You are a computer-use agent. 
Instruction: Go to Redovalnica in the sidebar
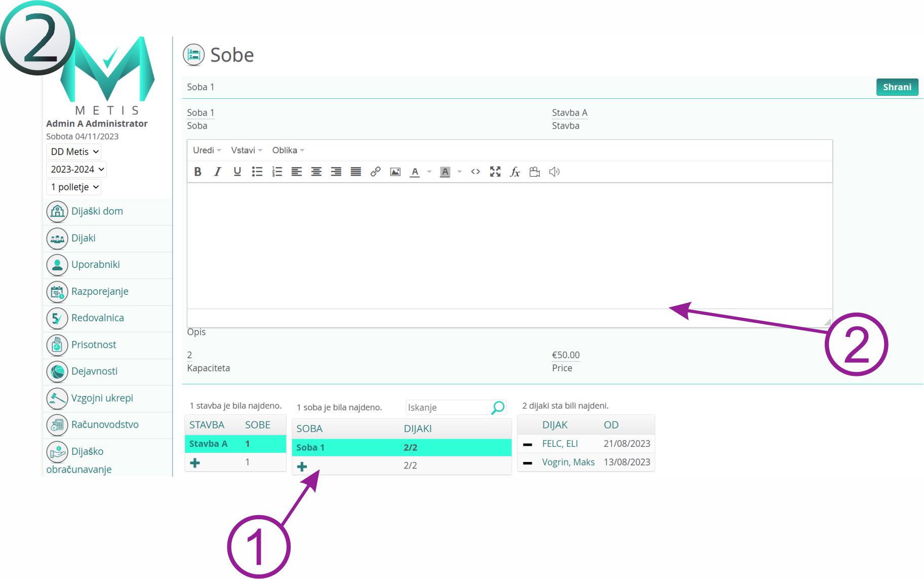click(97, 318)
